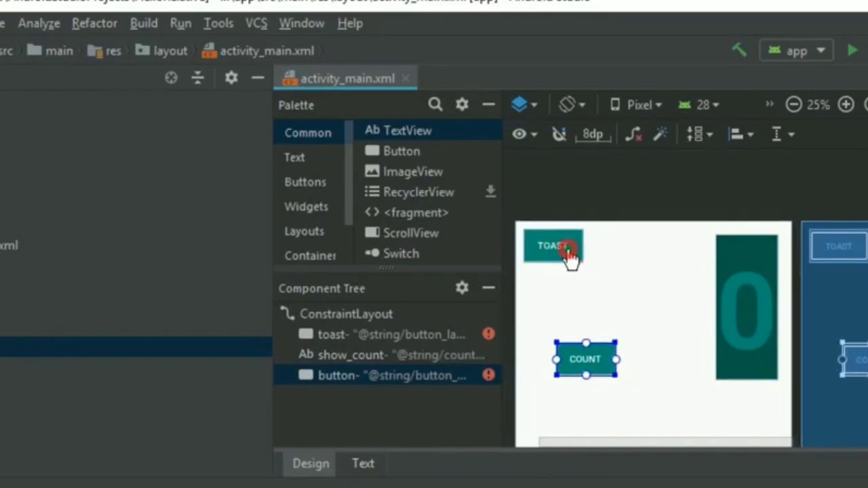
Task: Close the activity_main.xml tab
Action: (405, 78)
